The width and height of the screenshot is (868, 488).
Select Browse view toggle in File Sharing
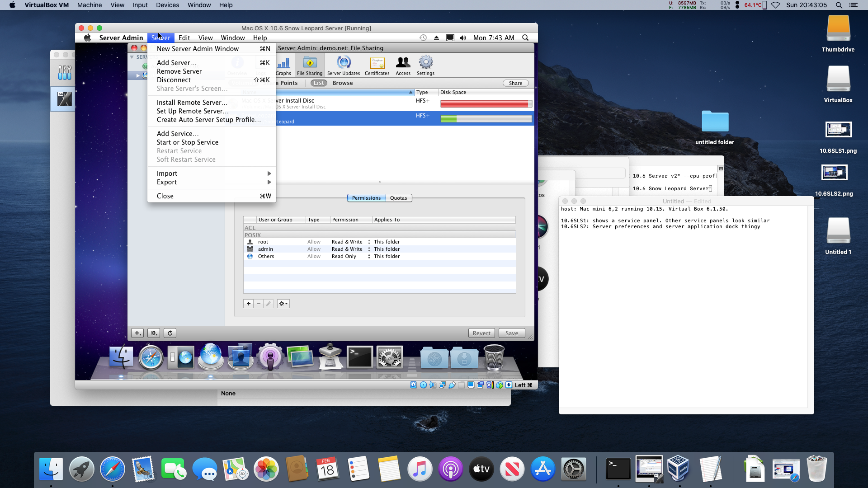click(x=343, y=83)
